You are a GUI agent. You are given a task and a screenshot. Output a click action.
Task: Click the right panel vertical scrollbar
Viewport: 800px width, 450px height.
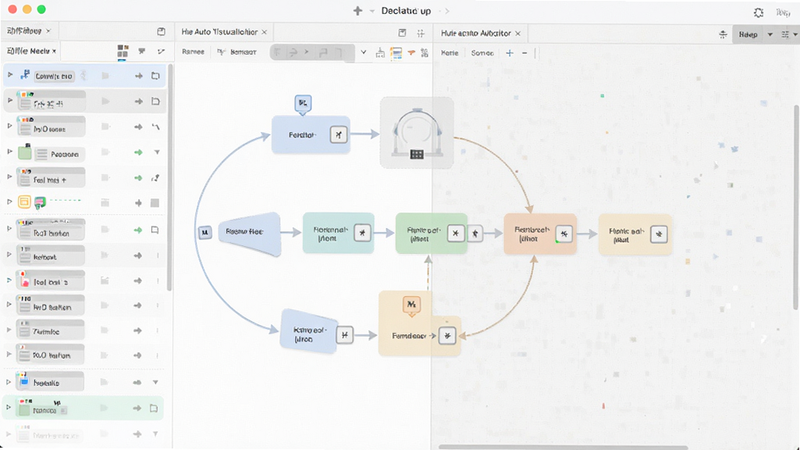tap(796, 207)
